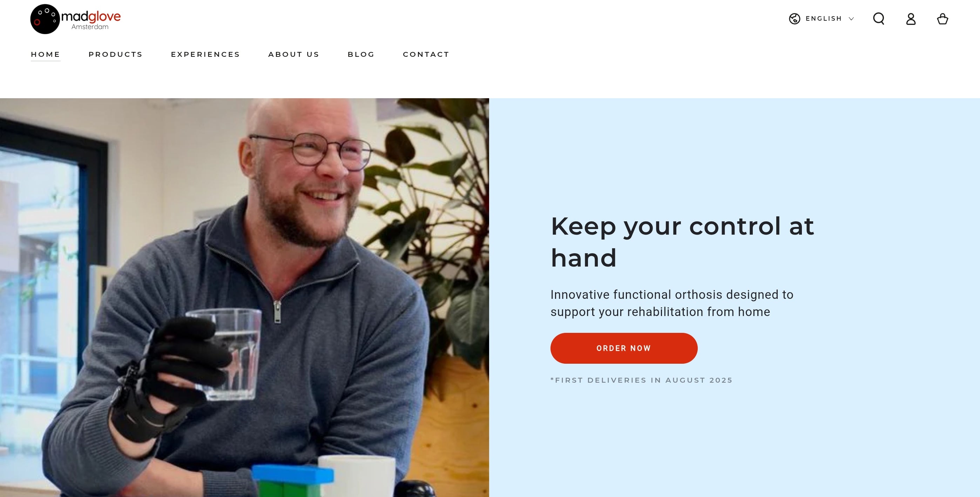This screenshot has height=497, width=980.
Task: Open the BLOG page
Action: click(x=361, y=54)
